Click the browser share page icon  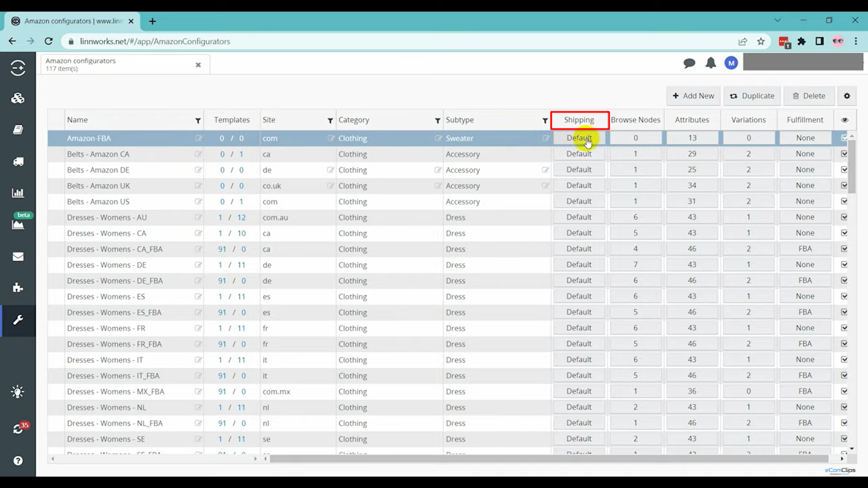743,41
